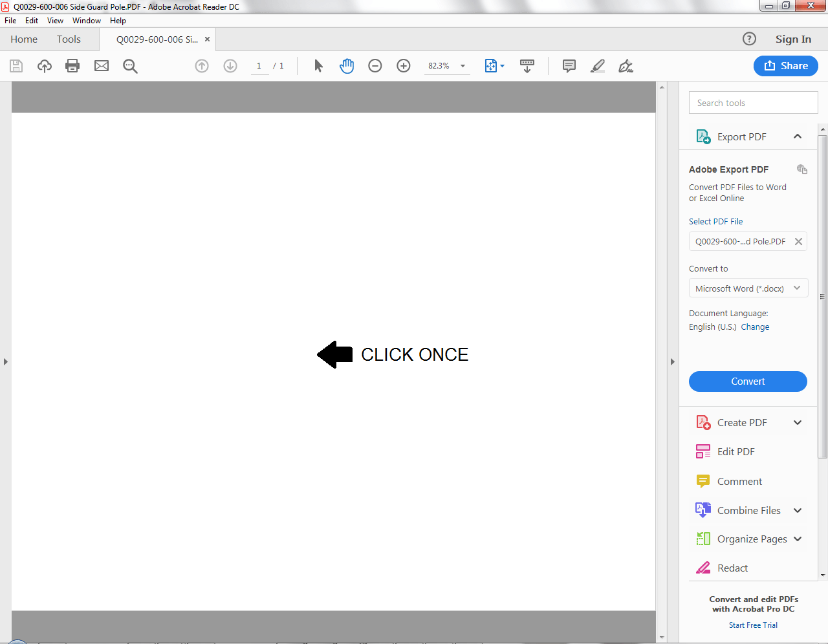828x644 pixels.
Task: Click the Combine Files tool icon
Action: click(703, 510)
